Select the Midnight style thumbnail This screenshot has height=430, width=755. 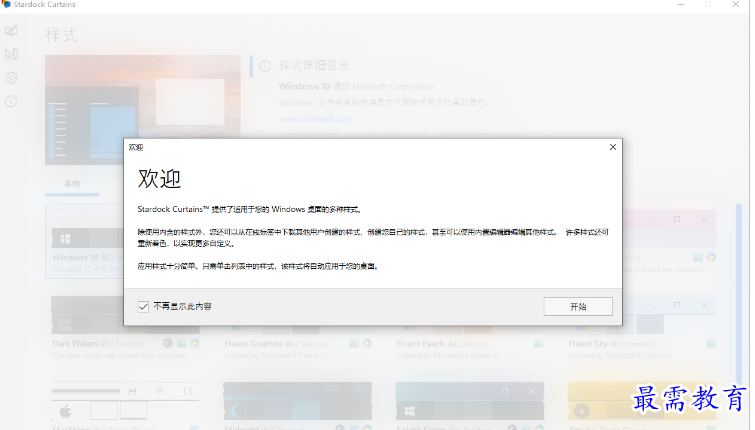click(298, 401)
